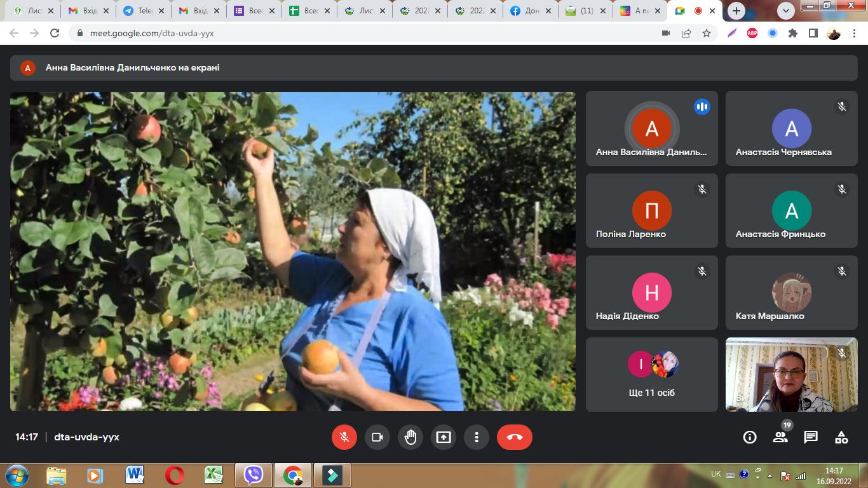Open Viber from the taskbar

pos(254,475)
